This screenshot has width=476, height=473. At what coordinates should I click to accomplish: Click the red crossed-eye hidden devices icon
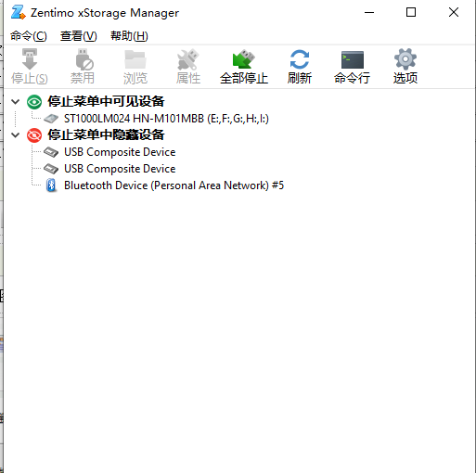coord(34,135)
